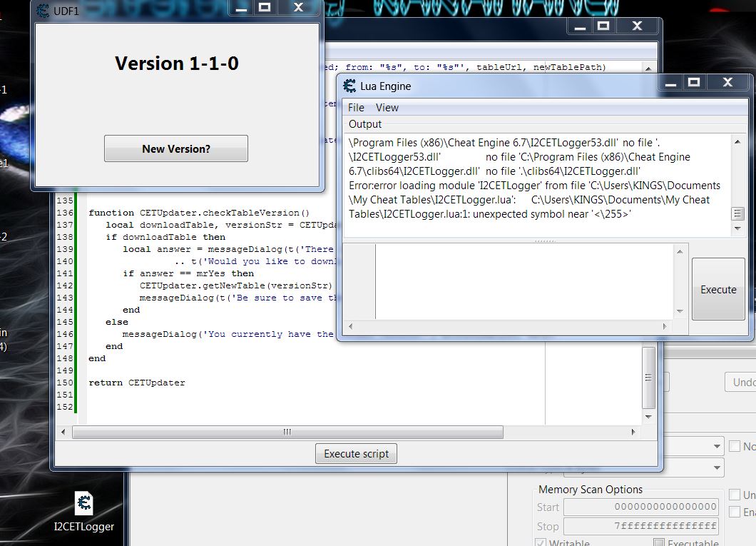Viewport: 756px width, 546px height.
Task: Open the View menu in Lua Engine
Action: coord(387,108)
